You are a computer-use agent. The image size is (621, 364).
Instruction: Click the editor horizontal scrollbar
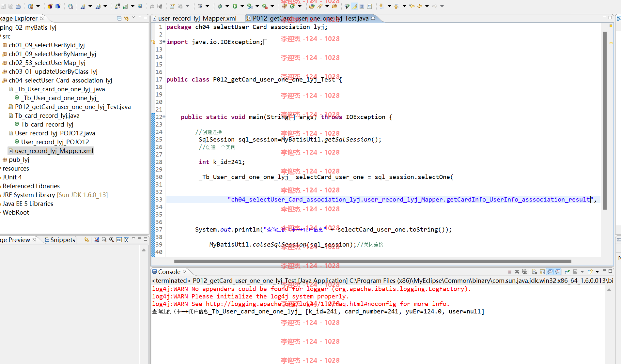(x=373, y=261)
